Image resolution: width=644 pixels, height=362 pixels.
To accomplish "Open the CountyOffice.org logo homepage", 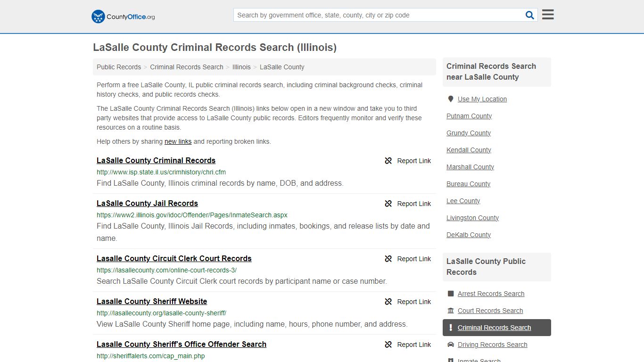I will point(123,16).
